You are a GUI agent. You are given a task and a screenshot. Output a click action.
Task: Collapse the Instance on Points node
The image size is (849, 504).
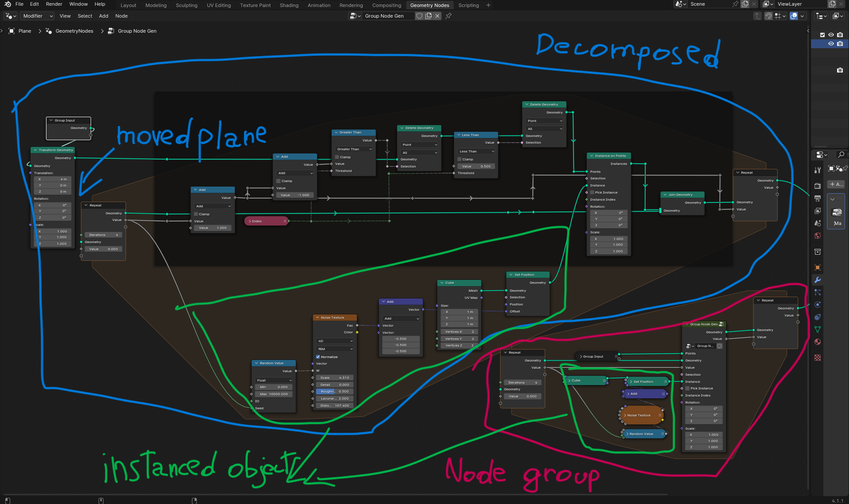tap(591, 156)
